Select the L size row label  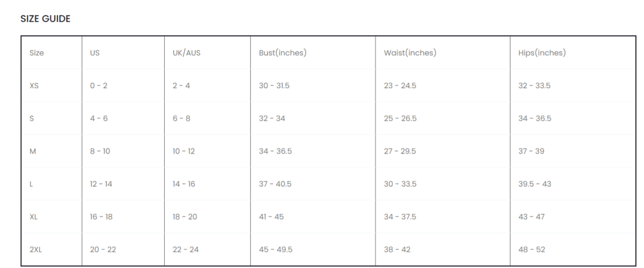[31, 184]
